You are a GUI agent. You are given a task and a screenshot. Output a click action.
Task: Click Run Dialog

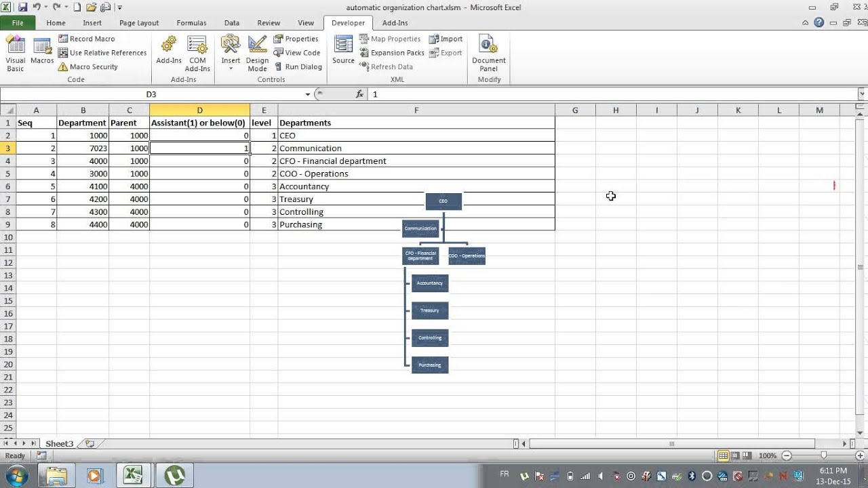(x=298, y=66)
